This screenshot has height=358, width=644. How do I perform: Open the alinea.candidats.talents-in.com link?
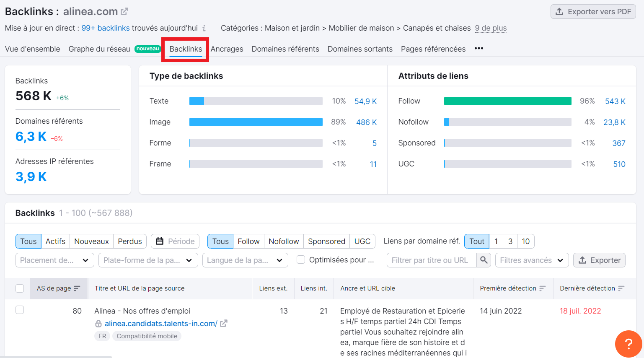coord(161,323)
